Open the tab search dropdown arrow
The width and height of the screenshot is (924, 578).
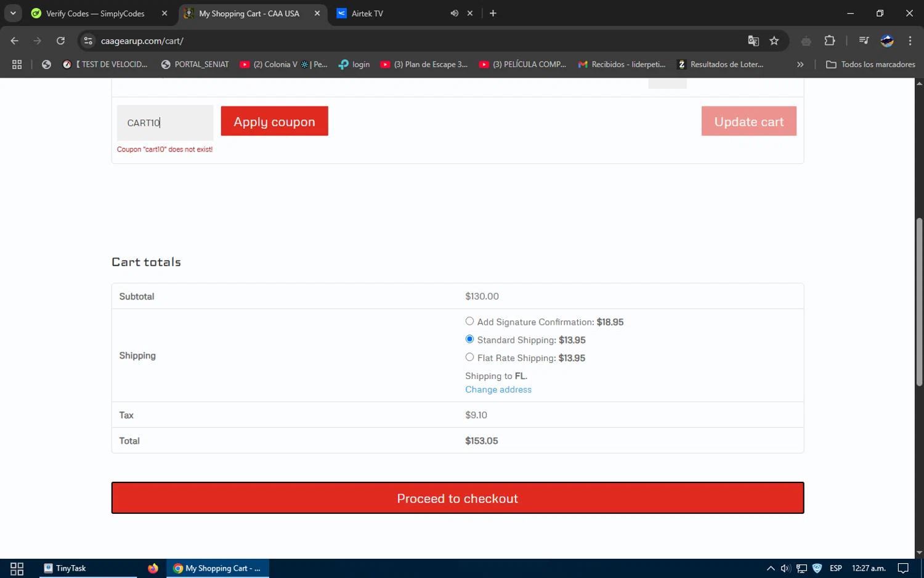13,13
